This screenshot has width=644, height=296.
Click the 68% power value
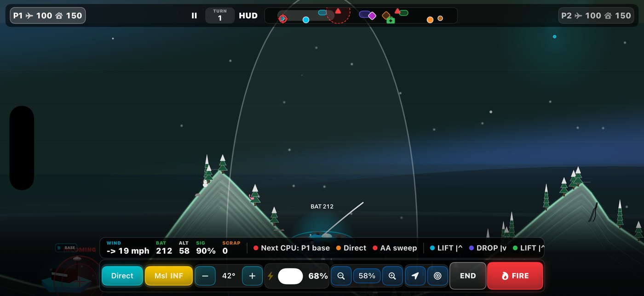click(318, 276)
